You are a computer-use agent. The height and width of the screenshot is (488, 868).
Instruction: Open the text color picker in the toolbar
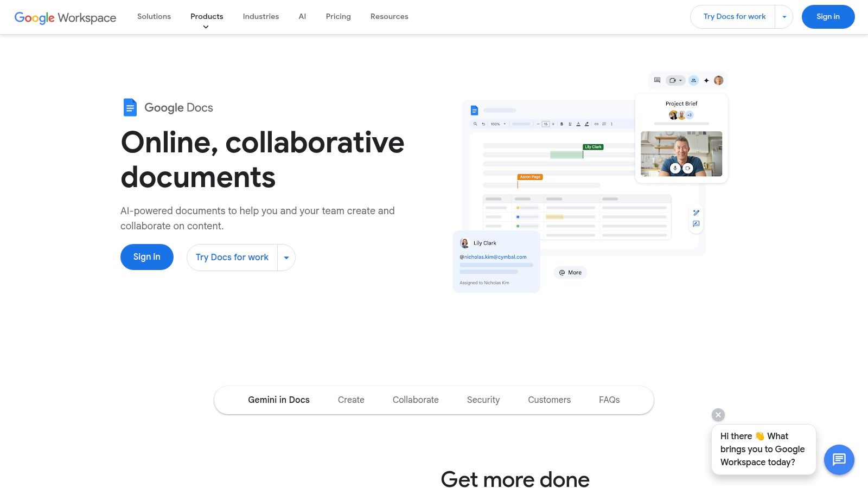578,124
